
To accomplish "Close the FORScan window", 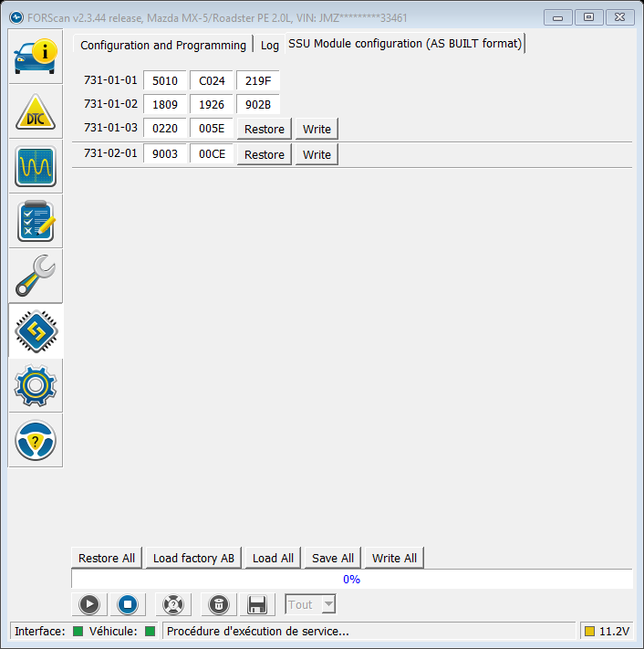I will tap(619, 17).
